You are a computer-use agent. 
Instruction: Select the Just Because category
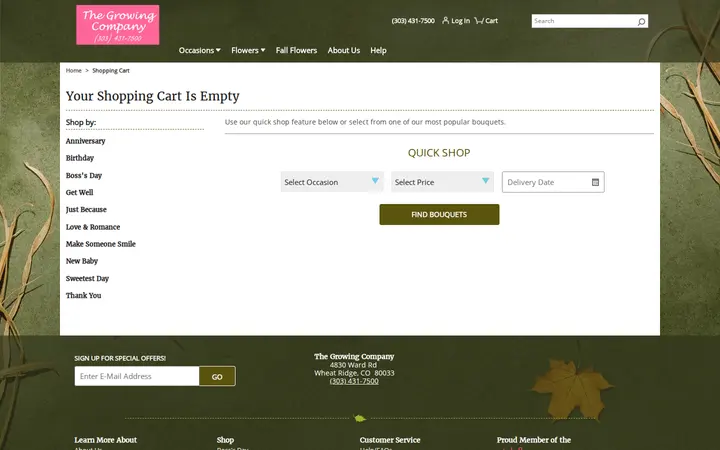pos(86,209)
